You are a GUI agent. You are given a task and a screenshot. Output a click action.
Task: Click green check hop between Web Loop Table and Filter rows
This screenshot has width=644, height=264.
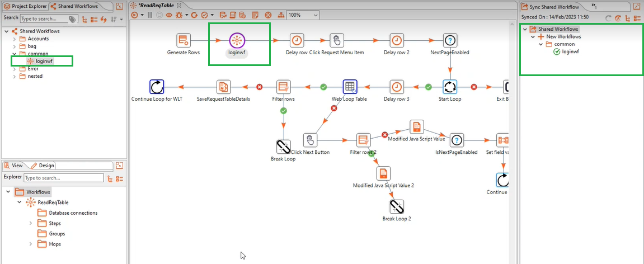pos(323,87)
